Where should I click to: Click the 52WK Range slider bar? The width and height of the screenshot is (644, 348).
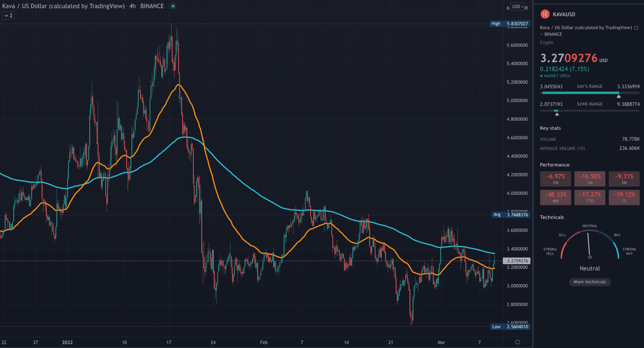[590, 111]
